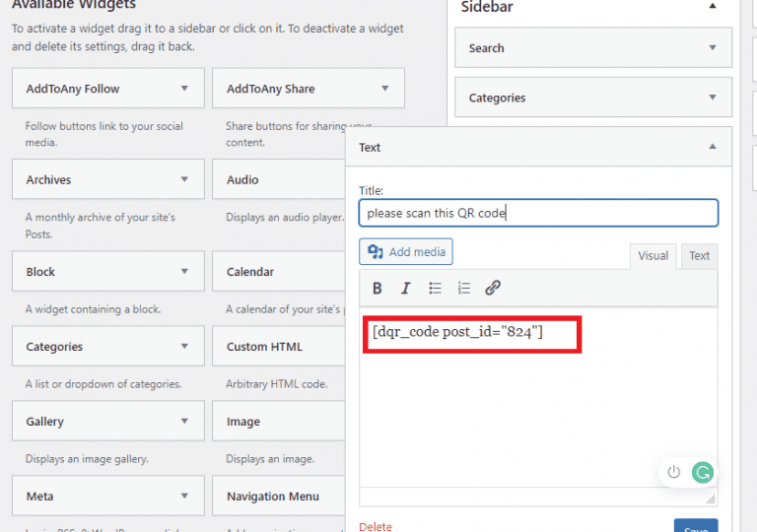Click the Title input field
Image resolution: width=757 pixels, height=532 pixels.
[x=538, y=213]
